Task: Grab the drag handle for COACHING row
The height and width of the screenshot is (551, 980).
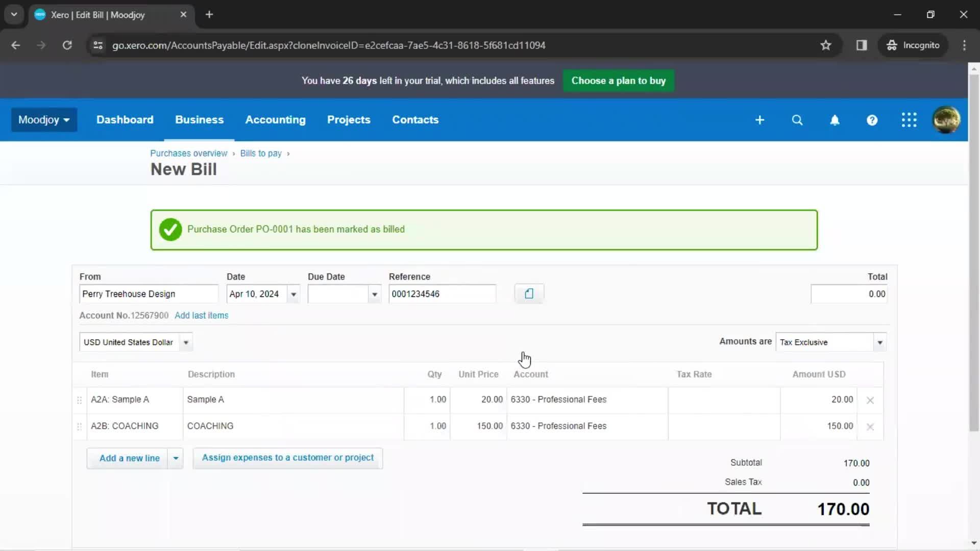Action: tap(79, 427)
